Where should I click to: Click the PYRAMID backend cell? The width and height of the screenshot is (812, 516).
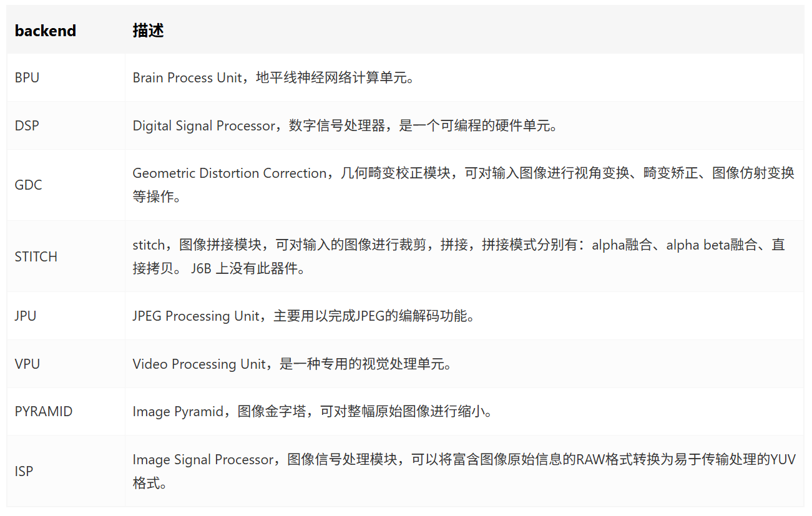coord(44,412)
